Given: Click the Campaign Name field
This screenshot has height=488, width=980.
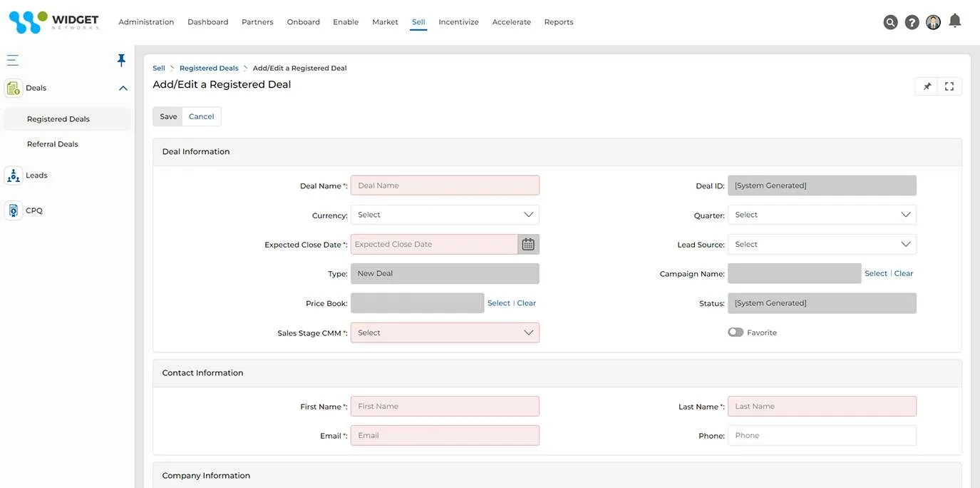Looking at the screenshot, I should pyautogui.click(x=794, y=273).
